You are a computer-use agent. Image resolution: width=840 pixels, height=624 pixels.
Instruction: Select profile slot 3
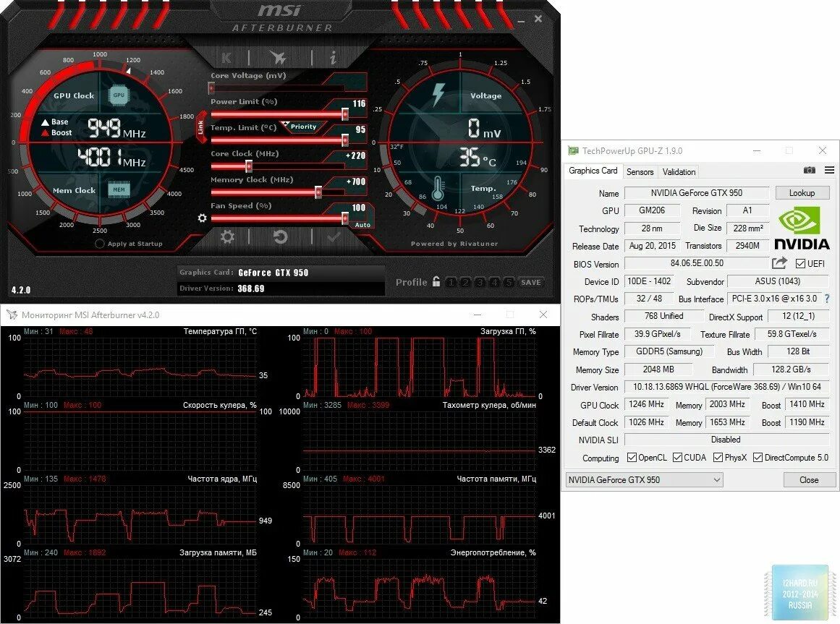pyautogui.click(x=480, y=282)
